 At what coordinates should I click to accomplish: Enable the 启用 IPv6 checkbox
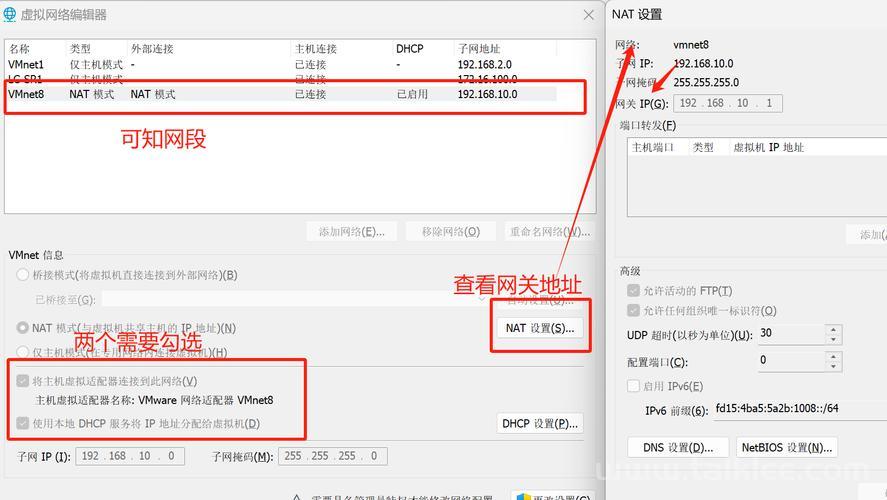coord(633,386)
